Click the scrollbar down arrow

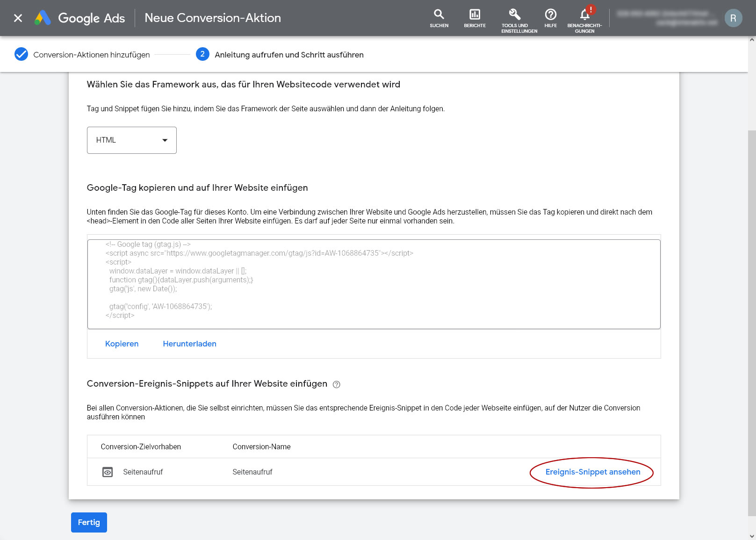[x=752, y=536]
